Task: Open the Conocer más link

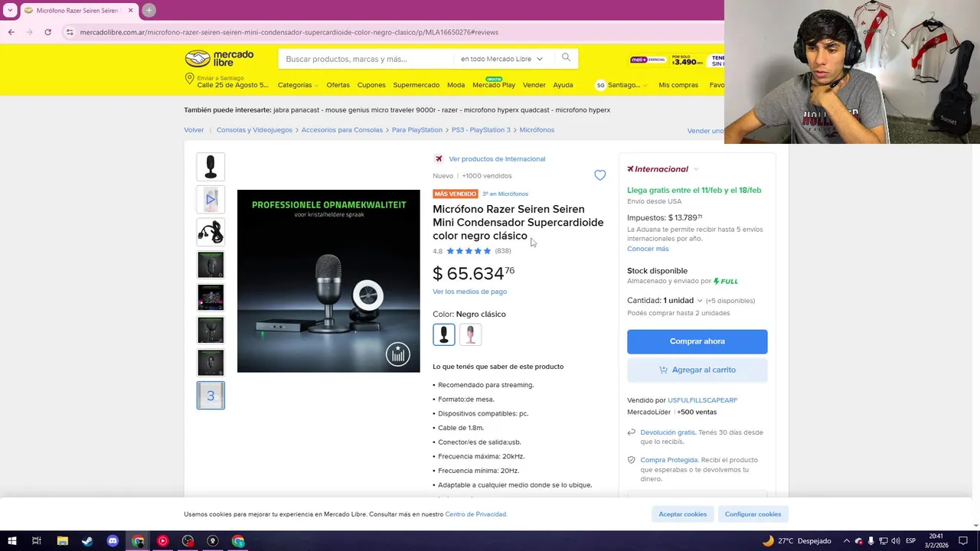Action: pos(648,249)
